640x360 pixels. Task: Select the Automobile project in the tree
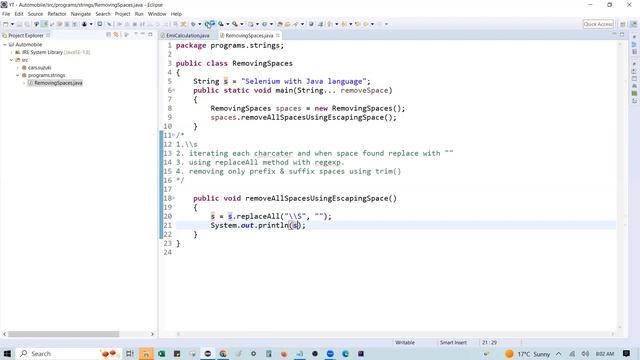click(x=29, y=44)
